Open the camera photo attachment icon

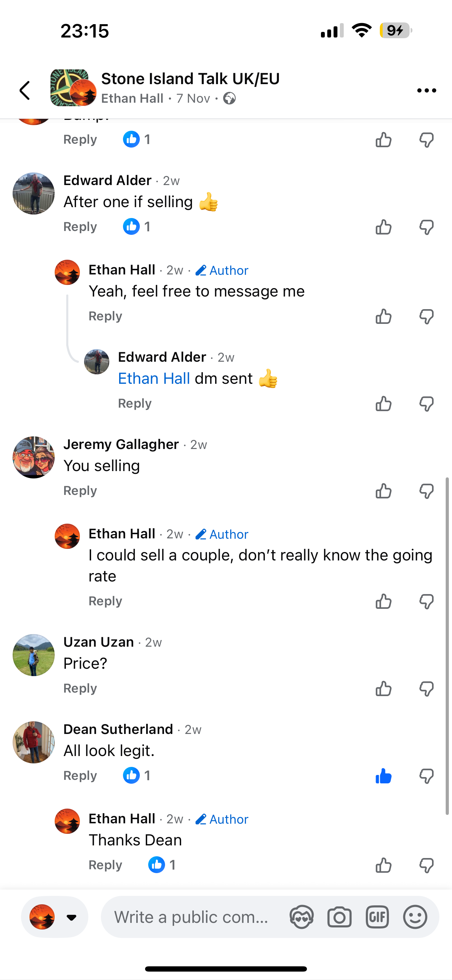click(339, 917)
